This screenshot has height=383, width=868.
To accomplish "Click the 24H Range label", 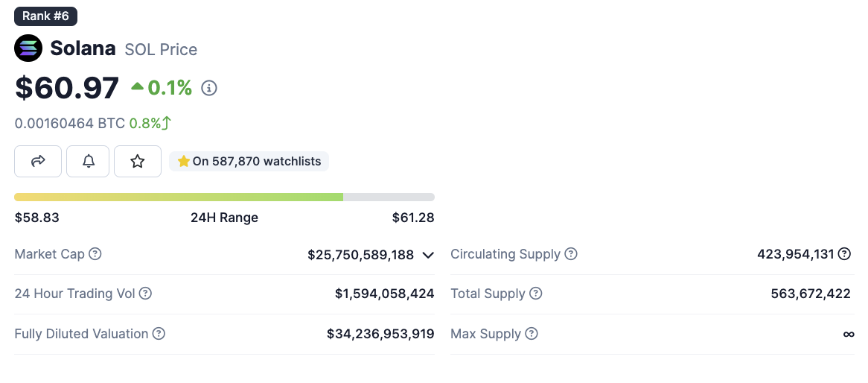I will point(224,218).
